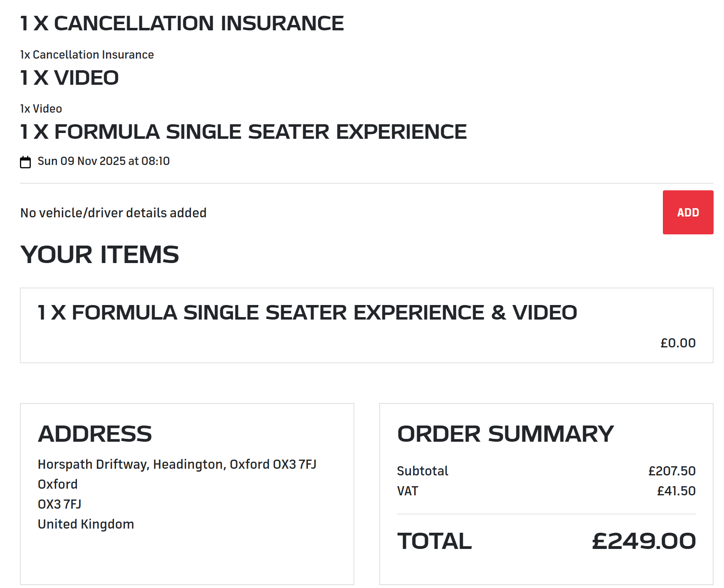
Task: Click the total amount £249.00
Action: 643,541
